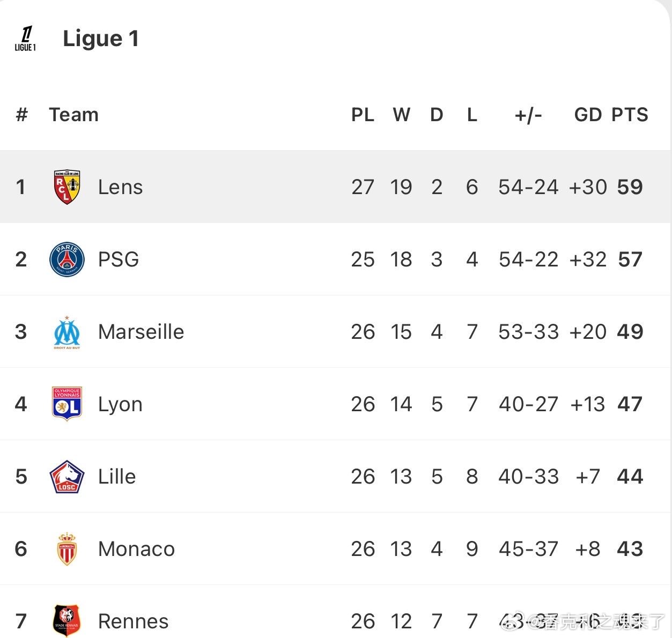Viewport: 672px width, 638px height.
Task: Select the Marseille club logo
Action: click(67, 332)
